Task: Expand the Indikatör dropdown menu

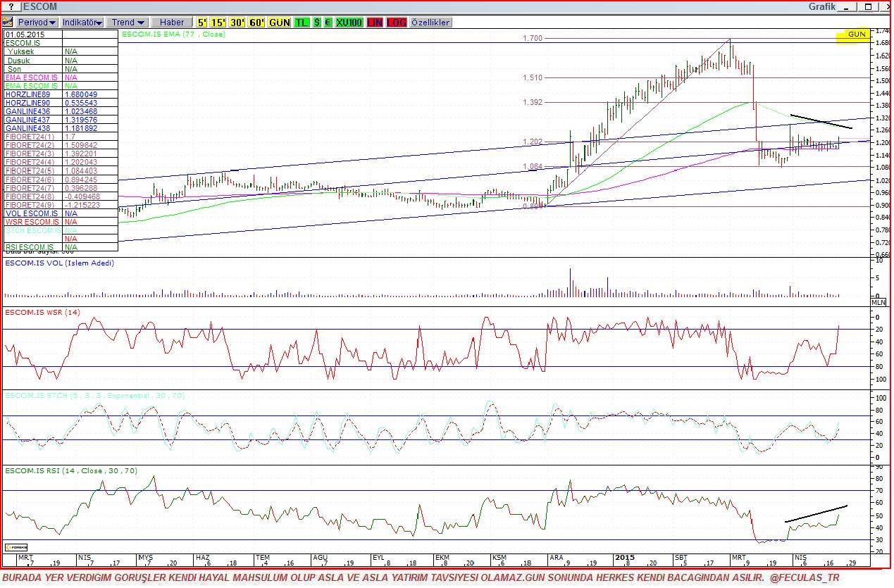Action: pyautogui.click(x=82, y=23)
